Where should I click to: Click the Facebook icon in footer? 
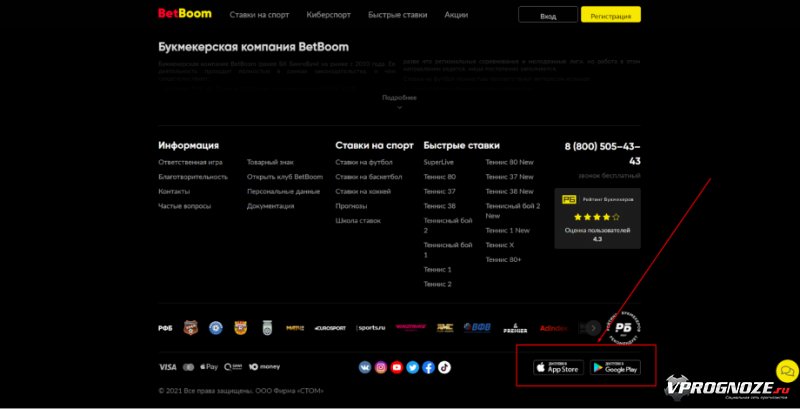pos(428,367)
